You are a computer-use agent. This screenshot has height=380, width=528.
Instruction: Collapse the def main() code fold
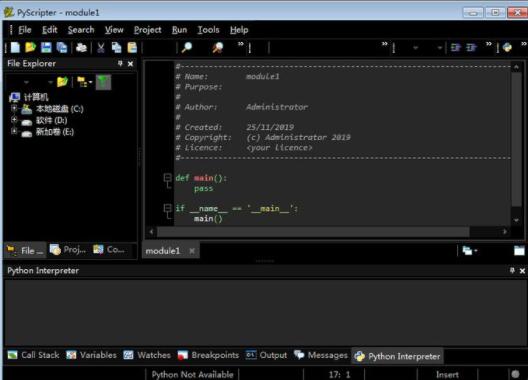tap(167, 177)
